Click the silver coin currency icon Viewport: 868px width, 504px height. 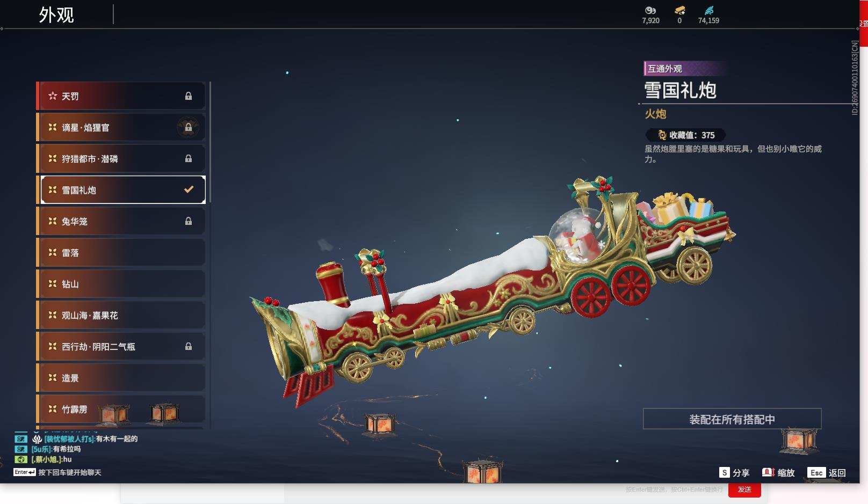[650, 10]
